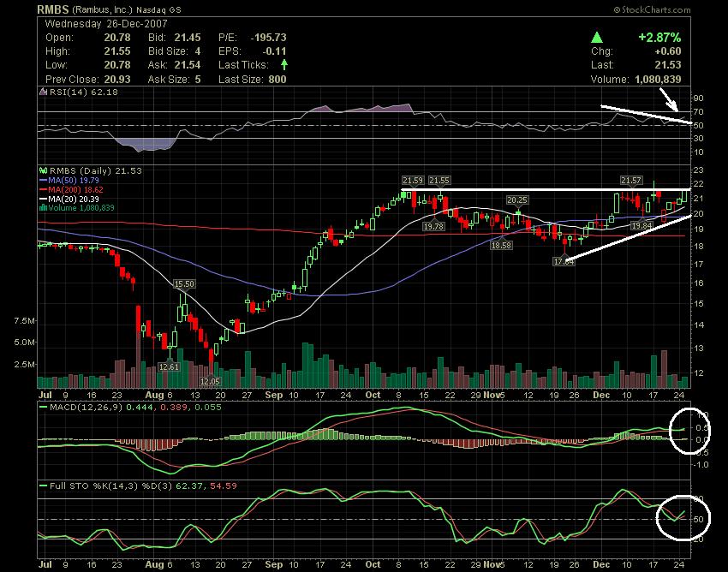Click the '(Rambus, Inc.) Nasdaq GS' company name
728x572 pixels.
click(x=127, y=9)
